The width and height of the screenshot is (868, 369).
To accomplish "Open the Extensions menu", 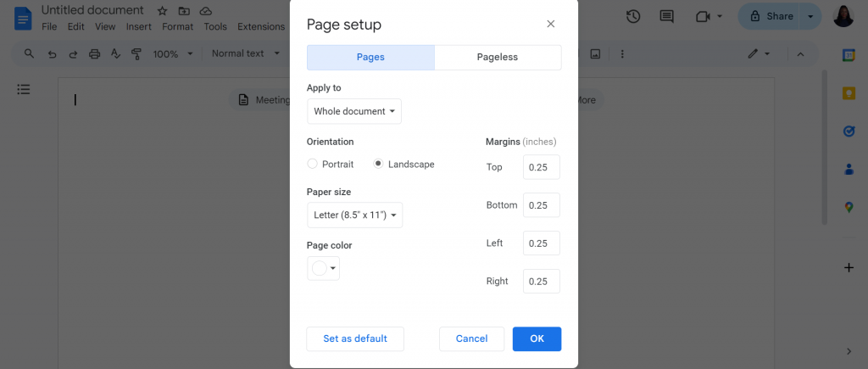I will pyautogui.click(x=261, y=26).
